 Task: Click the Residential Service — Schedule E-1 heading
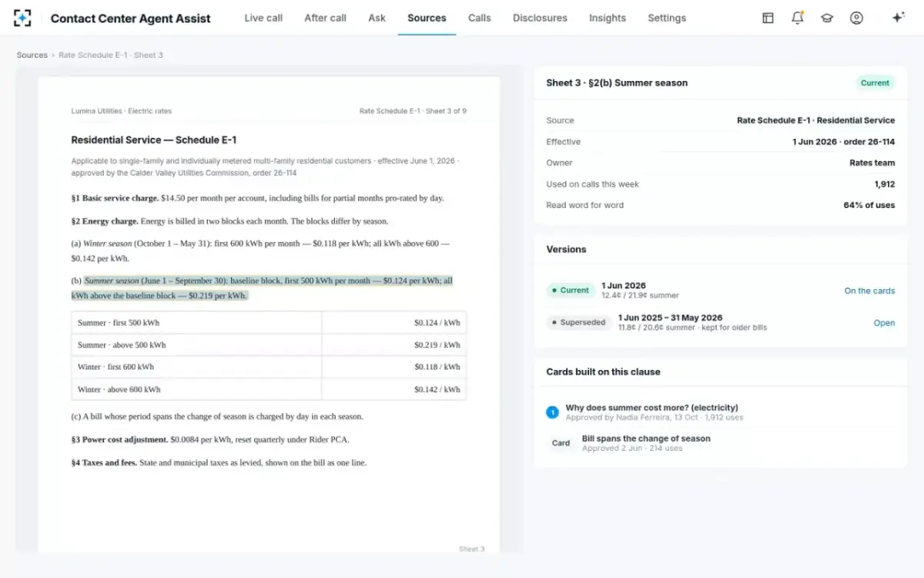point(154,140)
